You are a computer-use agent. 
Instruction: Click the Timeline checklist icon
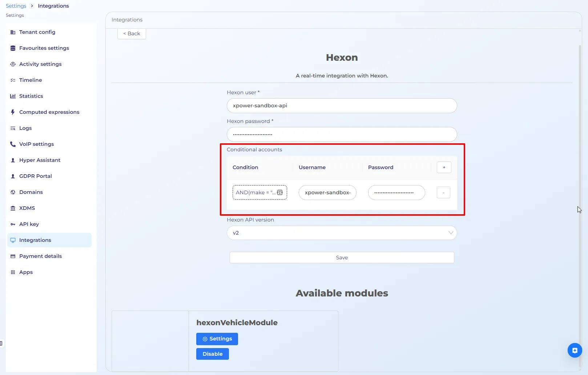[x=13, y=80]
